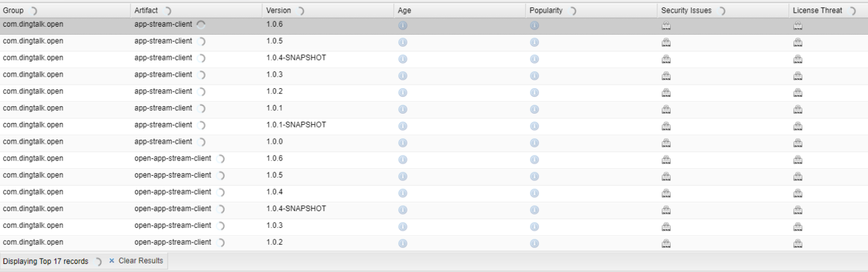Image resolution: width=868 pixels, height=272 pixels.
Task: Click Security Issues lock for open-app-stream-client 1.0.6
Action: point(666,160)
